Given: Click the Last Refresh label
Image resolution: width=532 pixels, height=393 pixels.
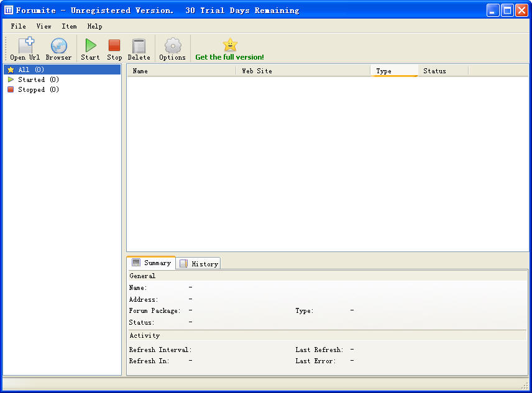Looking at the screenshot, I should pyautogui.click(x=319, y=350).
